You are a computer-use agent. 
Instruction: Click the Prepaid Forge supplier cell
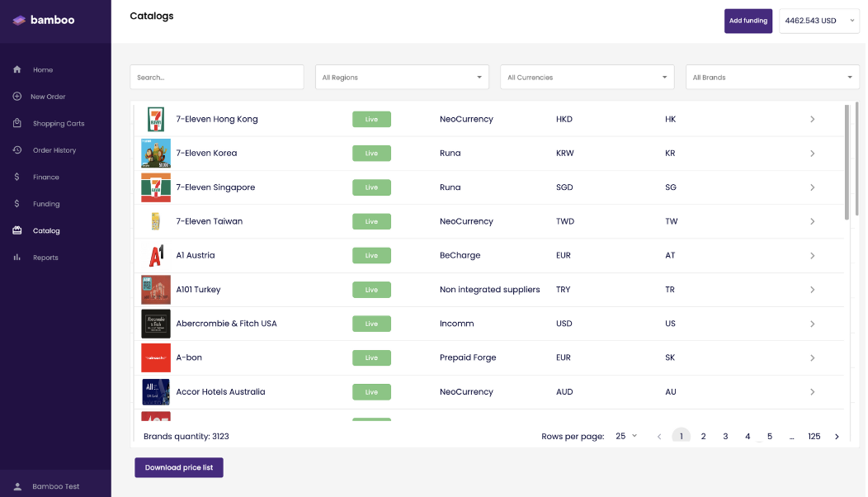coord(468,357)
